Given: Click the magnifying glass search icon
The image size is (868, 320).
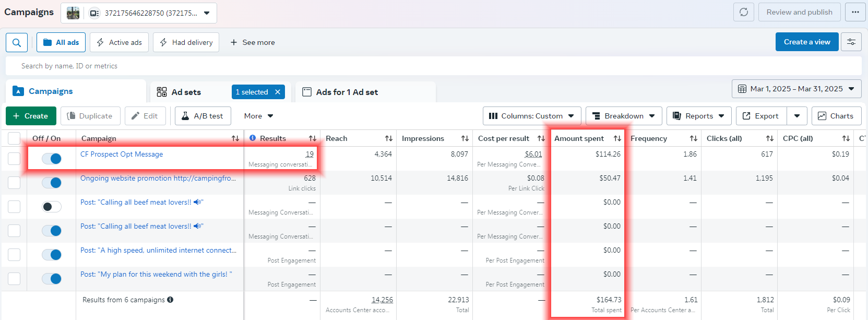Looking at the screenshot, I should coord(17,42).
